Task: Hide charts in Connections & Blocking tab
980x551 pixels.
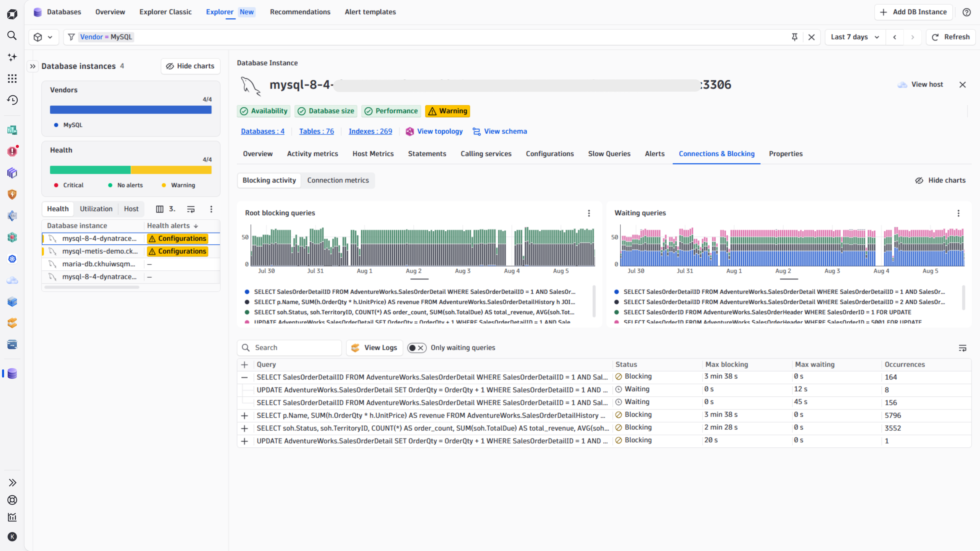Action: [x=940, y=180]
